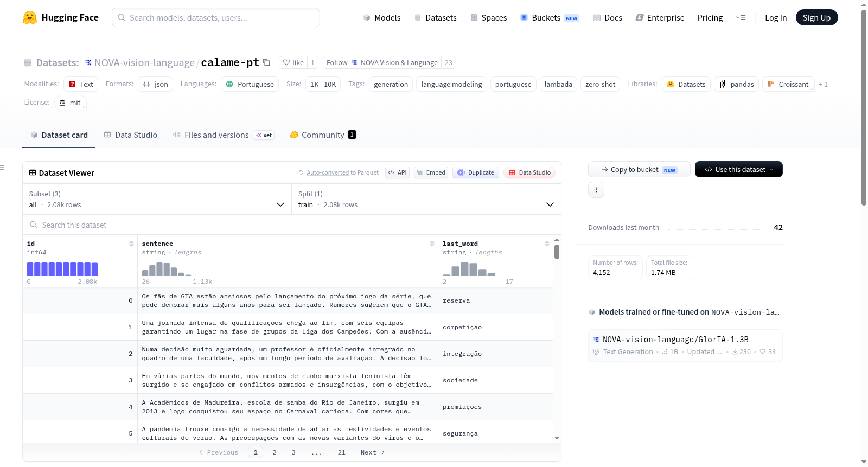
Task: Sort the sentence column using its sort icon
Action: (x=432, y=244)
